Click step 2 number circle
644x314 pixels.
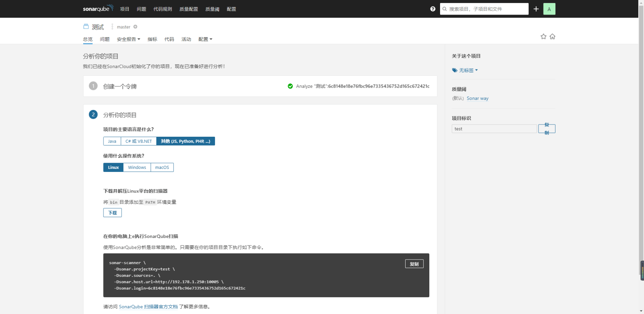pyautogui.click(x=93, y=114)
